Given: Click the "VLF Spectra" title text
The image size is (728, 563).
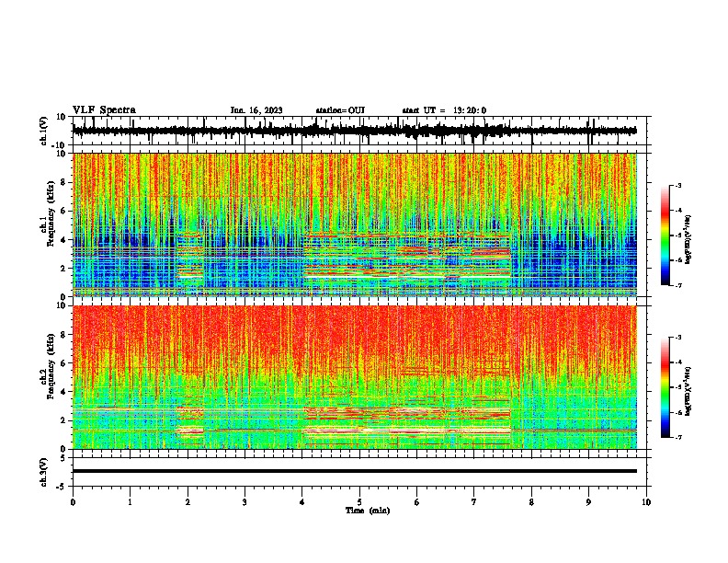Looking at the screenshot, I should [104, 109].
